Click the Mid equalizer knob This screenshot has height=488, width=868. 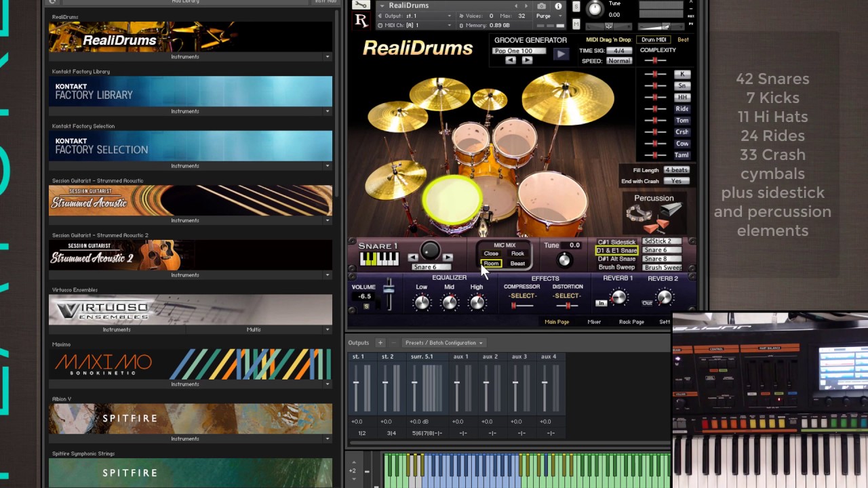449,302
